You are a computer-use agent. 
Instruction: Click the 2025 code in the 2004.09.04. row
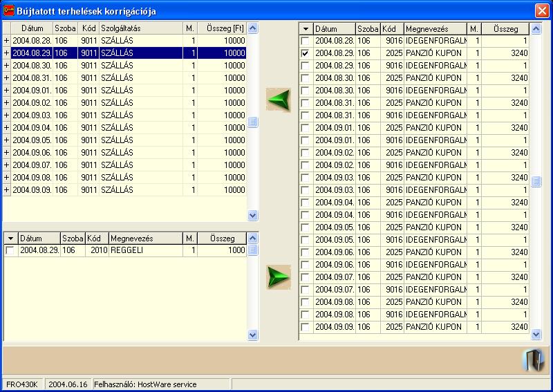[392, 202]
